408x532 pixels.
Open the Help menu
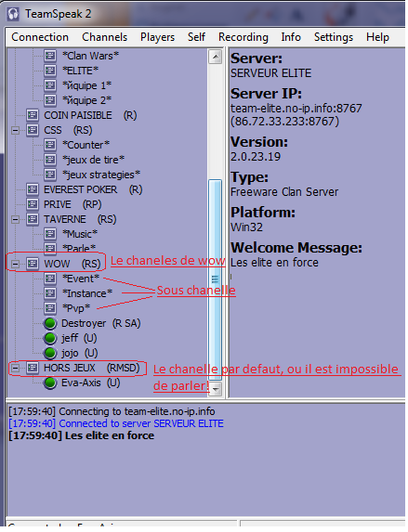(377, 37)
